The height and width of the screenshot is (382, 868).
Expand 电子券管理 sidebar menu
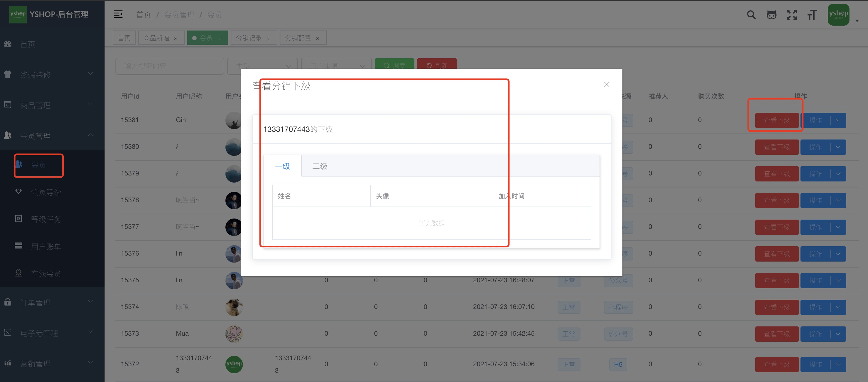(52, 333)
